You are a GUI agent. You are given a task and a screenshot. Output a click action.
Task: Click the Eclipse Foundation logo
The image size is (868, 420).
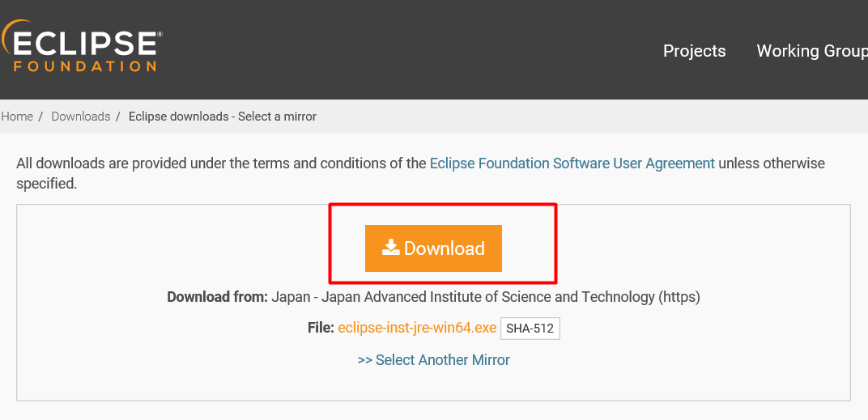[x=81, y=46]
